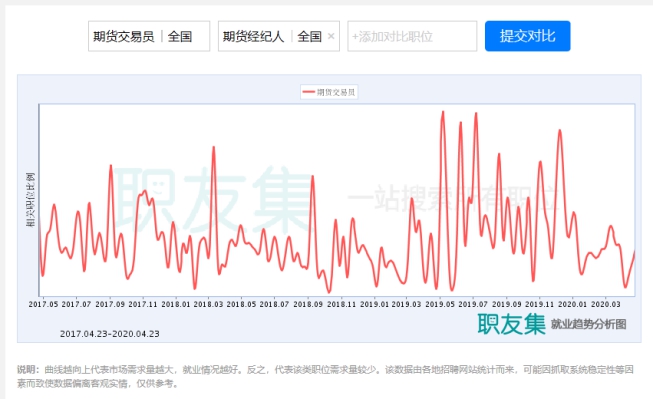This screenshot has height=399, width=653.
Task: Click the 职友集 logo below chart
Action: (511, 324)
